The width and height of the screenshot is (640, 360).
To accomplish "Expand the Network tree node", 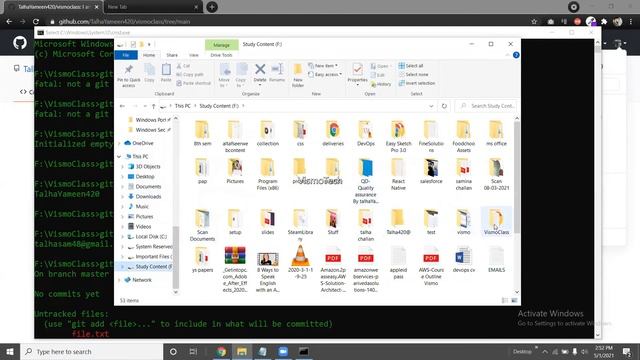I will click(x=120, y=280).
